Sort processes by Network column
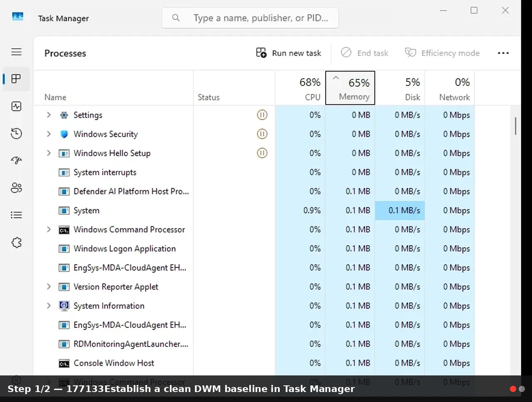Viewport: 532px width, 402px height. [x=450, y=88]
